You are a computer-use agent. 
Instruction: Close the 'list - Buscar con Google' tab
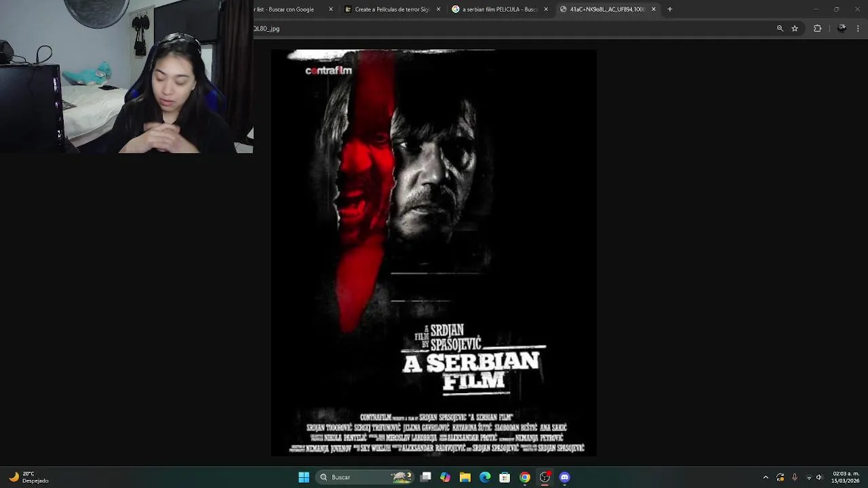331,9
